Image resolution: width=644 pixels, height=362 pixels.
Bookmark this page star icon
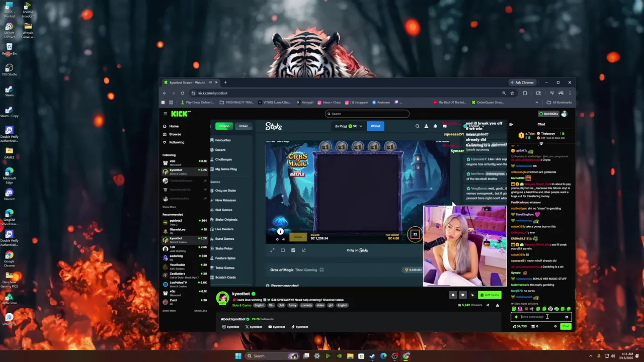(x=512, y=93)
